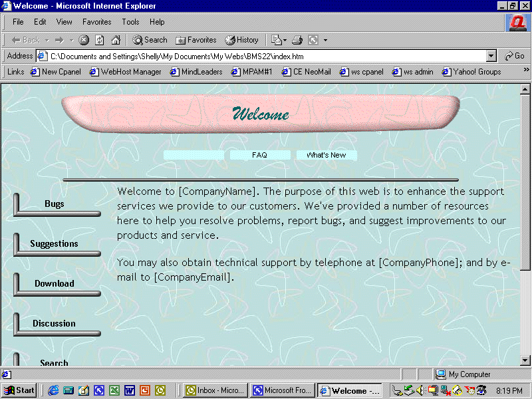
Task: Click the Welcome banner heading
Action: (261, 114)
